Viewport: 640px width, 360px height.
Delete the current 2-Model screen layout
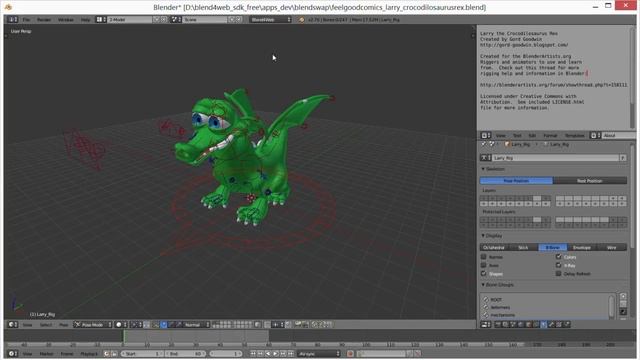click(163, 19)
